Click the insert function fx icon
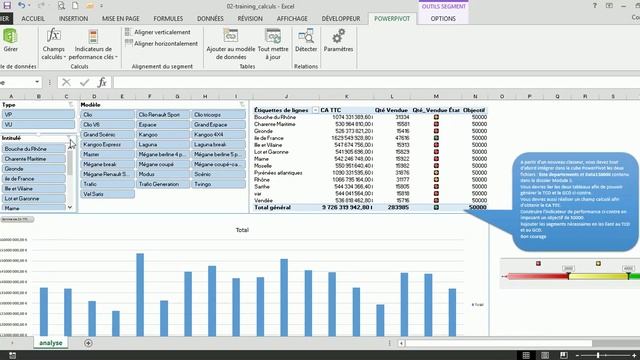The height and width of the screenshot is (360, 640). tap(102, 82)
